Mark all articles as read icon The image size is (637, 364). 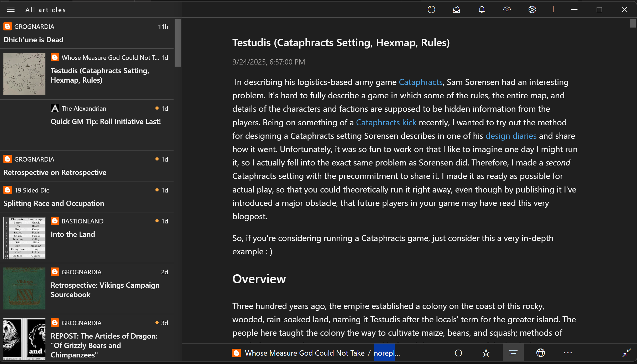pyautogui.click(x=456, y=10)
